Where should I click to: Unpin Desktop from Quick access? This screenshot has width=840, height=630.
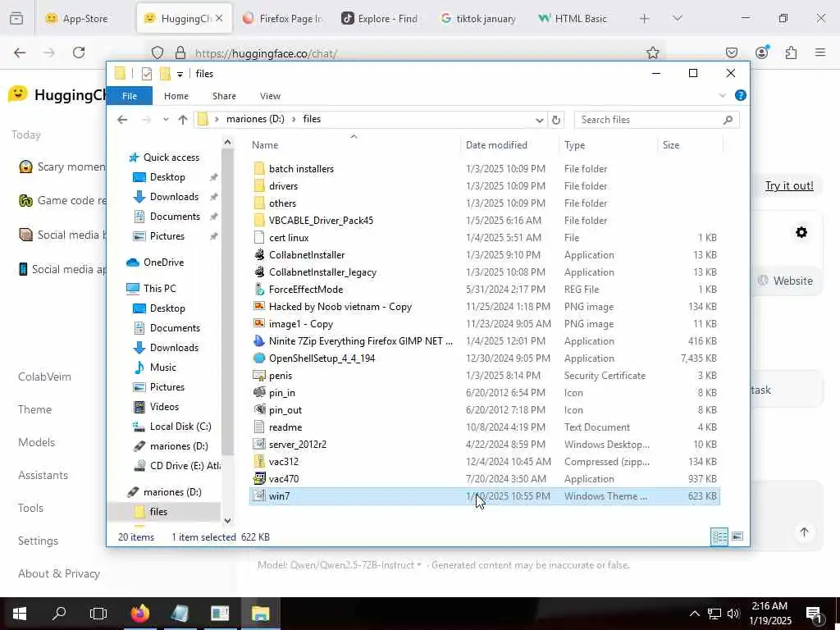click(x=213, y=177)
